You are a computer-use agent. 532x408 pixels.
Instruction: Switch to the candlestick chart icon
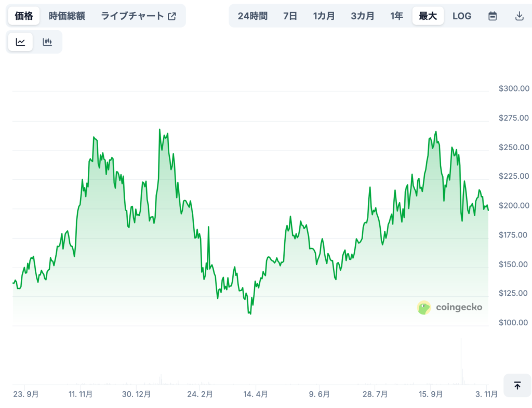pyautogui.click(x=47, y=42)
